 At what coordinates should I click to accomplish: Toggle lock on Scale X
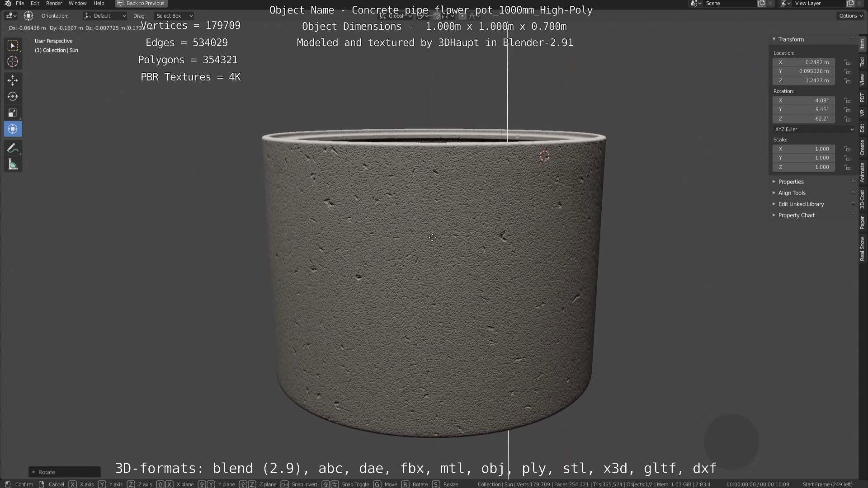[848, 149]
